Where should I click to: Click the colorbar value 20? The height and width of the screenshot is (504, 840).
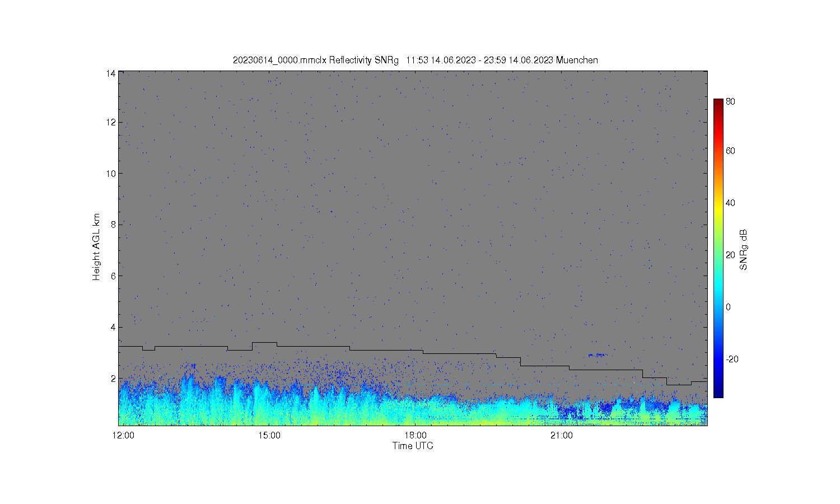pyautogui.click(x=731, y=255)
